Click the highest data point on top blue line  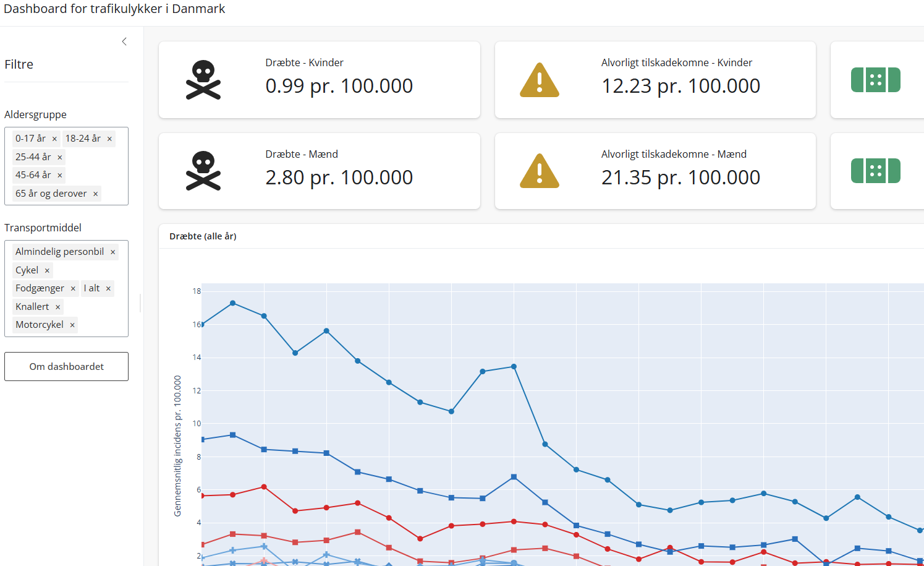[232, 303]
